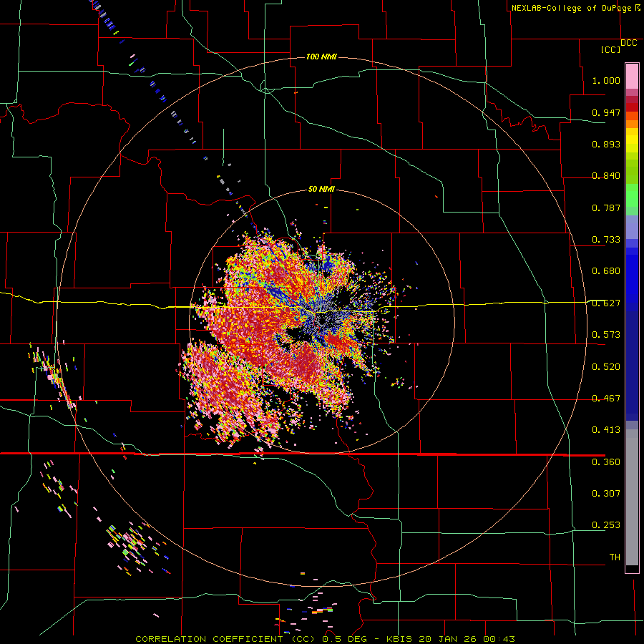Image resolution: width=644 pixels, height=644 pixels.
Task: Click the 100 NMI range ring label
Action: [x=321, y=57]
